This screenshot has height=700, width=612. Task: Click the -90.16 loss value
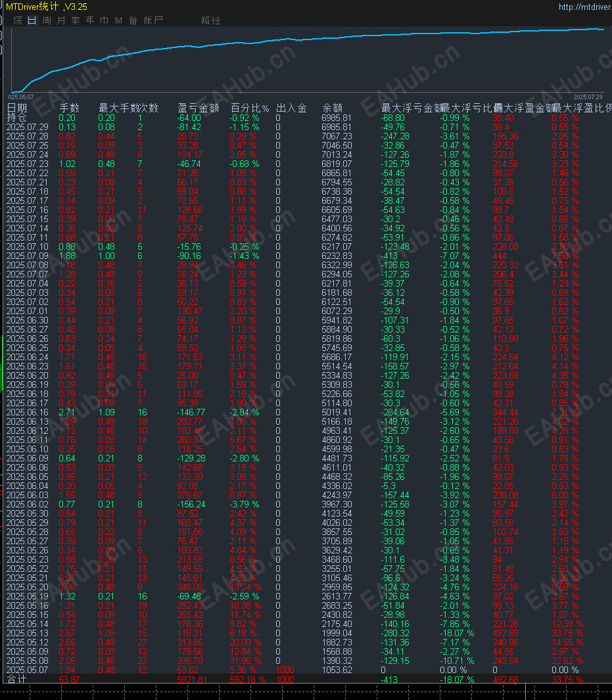click(x=189, y=256)
